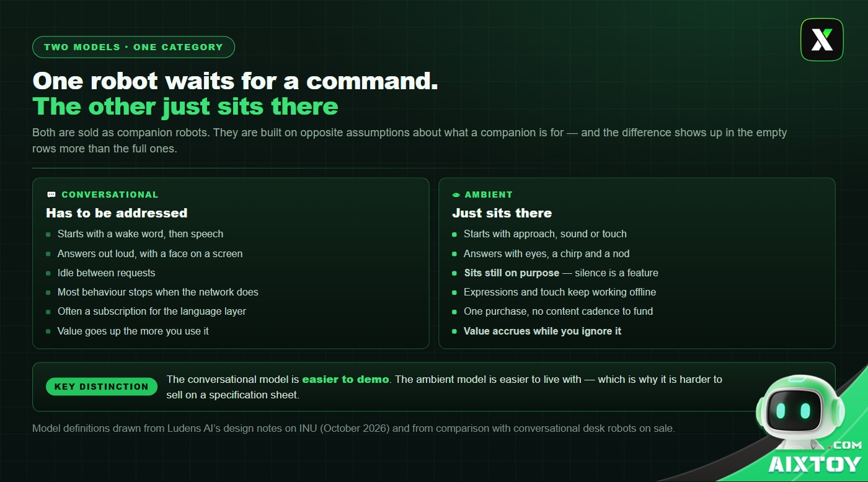Click the KEY DISTINCTION pill label
Image resolution: width=868 pixels, height=482 pixels.
pyautogui.click(x=102, y=387)
